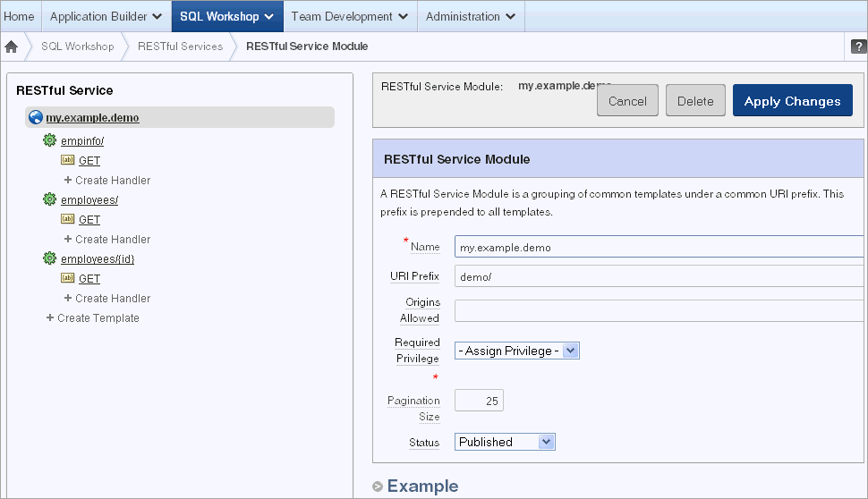Click the URI Prefix input field
Viewport: 868px width, 499px height.
(659, 276)
